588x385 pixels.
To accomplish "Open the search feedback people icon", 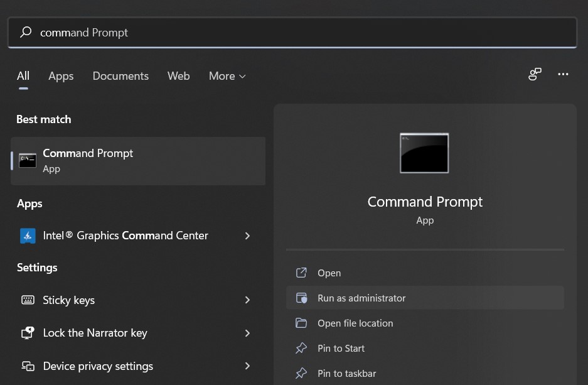I will click(x=535, y=74).
